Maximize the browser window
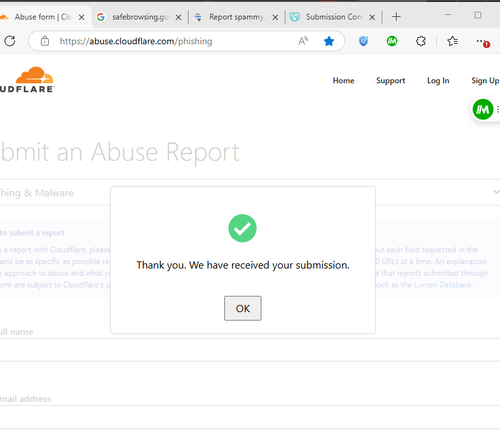The height and width of the screenshot is (437, 500). point(478,15)
